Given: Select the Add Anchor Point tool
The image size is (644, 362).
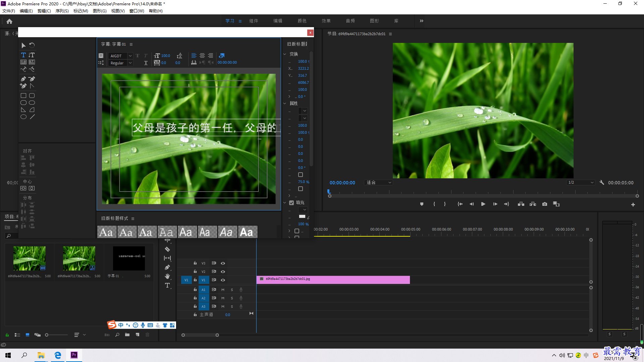Looking at the screenshot, I should pyautogui.click(x=23, y=86).
